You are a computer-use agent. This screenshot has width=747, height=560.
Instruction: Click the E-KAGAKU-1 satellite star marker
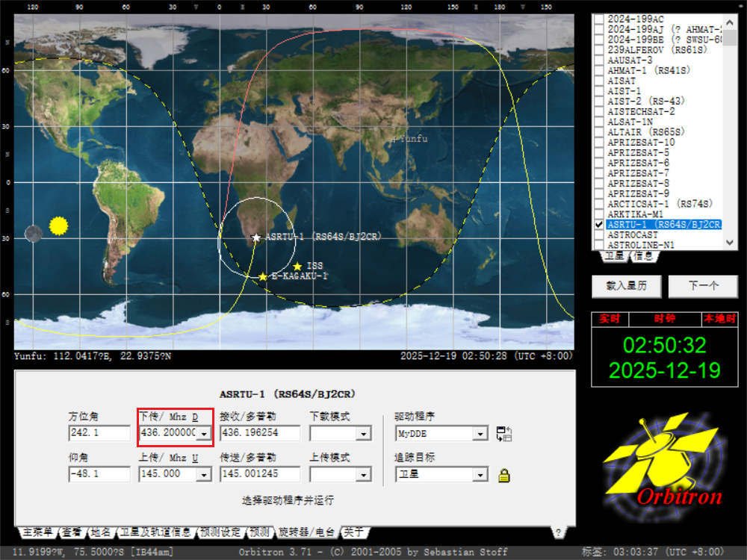coord(263,277)
